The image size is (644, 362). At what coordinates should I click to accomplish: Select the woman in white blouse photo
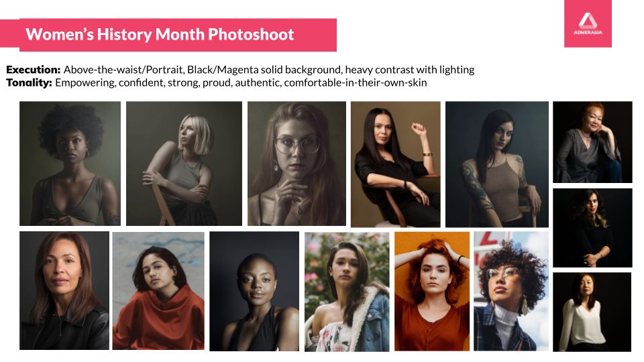coord(592,312)
